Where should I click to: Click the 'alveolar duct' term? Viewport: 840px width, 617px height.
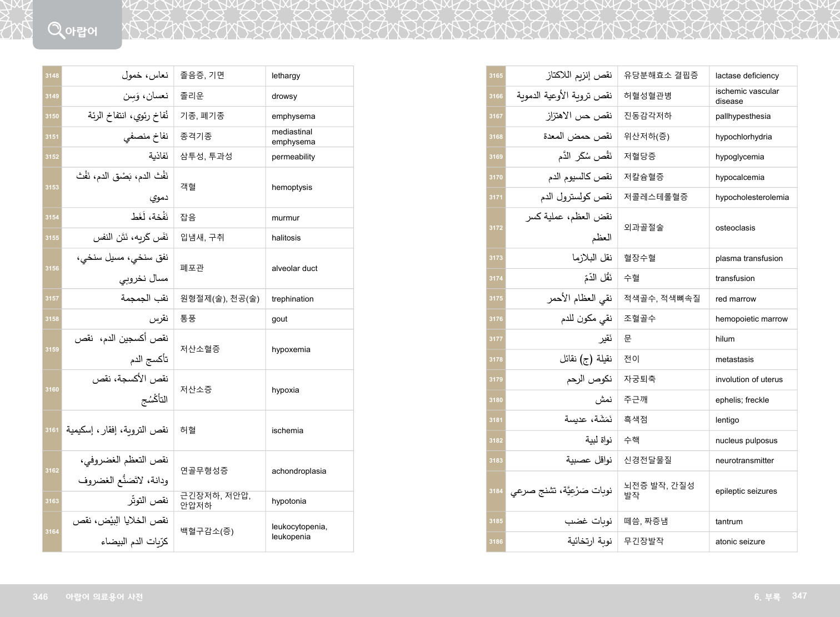click(294, 269)
